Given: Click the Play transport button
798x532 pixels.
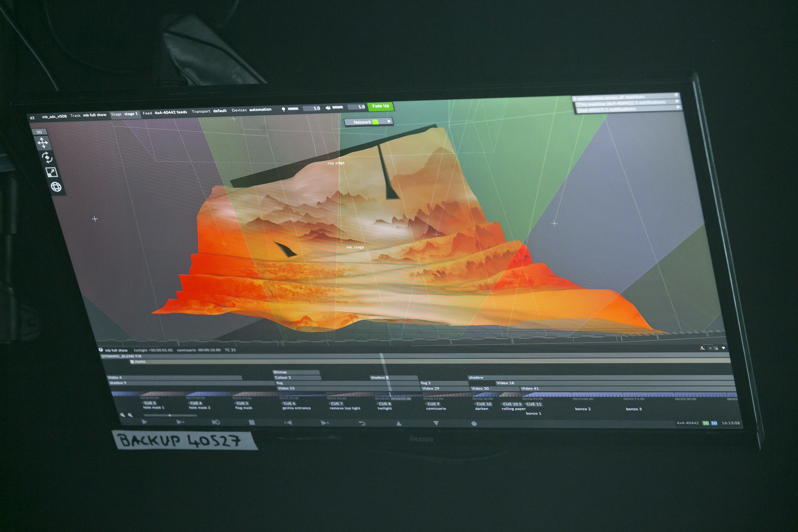Looking at the screenshot, I should click(x=145, y=422).
